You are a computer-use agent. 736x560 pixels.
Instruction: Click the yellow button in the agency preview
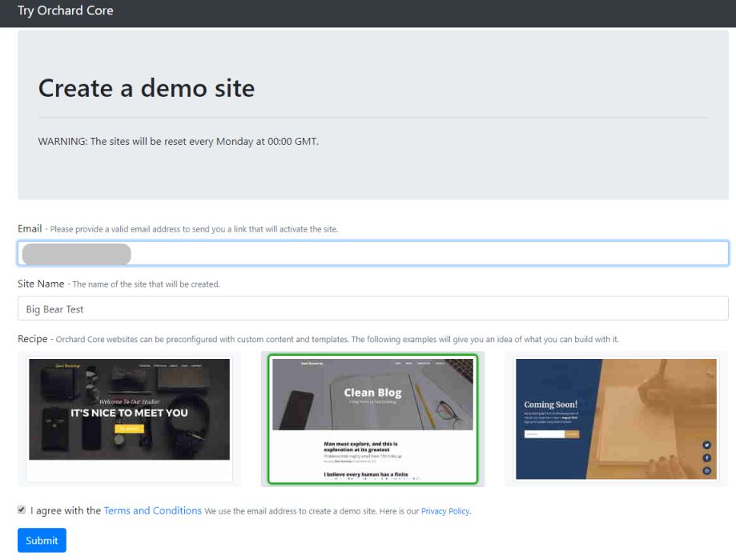tap(129, 429)
